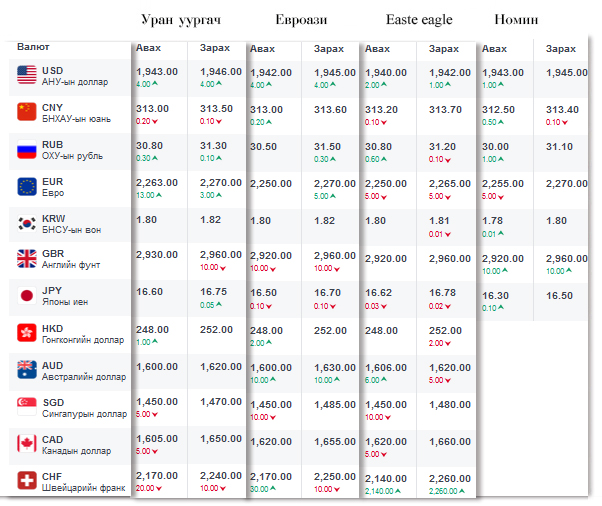Click the KRW South Korea flag icon
The image size is (602, 506).
point(27,222)
